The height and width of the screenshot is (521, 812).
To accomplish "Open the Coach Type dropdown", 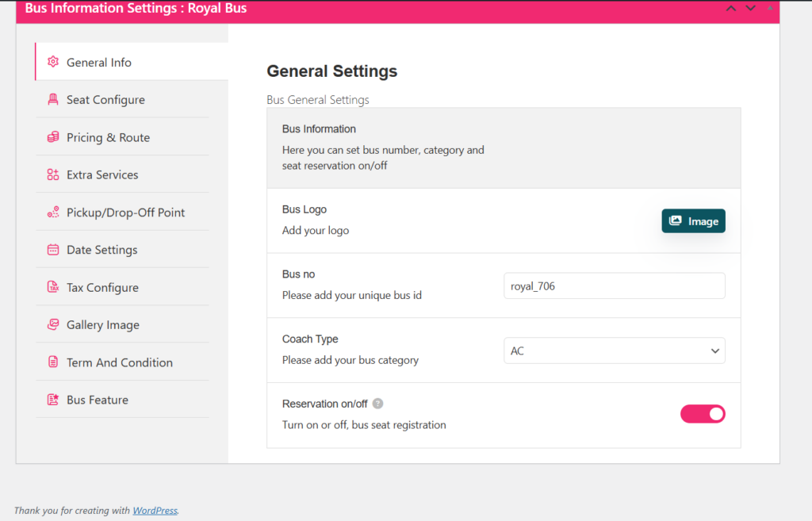I will [615, 350].
